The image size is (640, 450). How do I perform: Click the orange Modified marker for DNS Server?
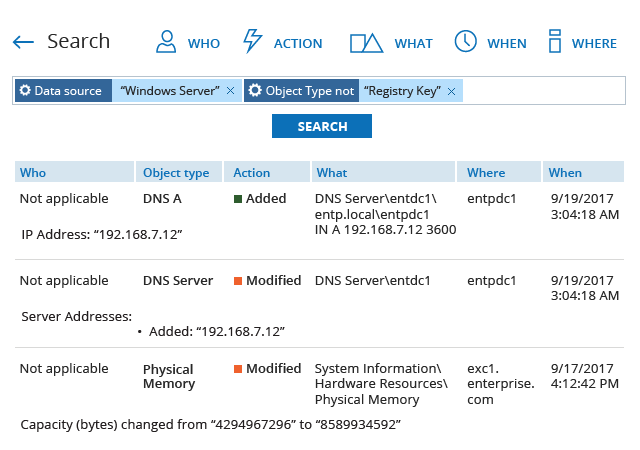(239, 281)
